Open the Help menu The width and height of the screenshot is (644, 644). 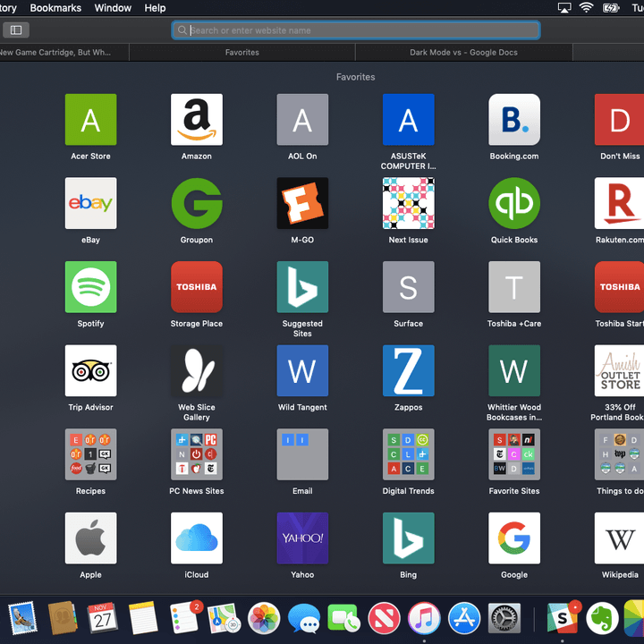click(x=155, y=8)
